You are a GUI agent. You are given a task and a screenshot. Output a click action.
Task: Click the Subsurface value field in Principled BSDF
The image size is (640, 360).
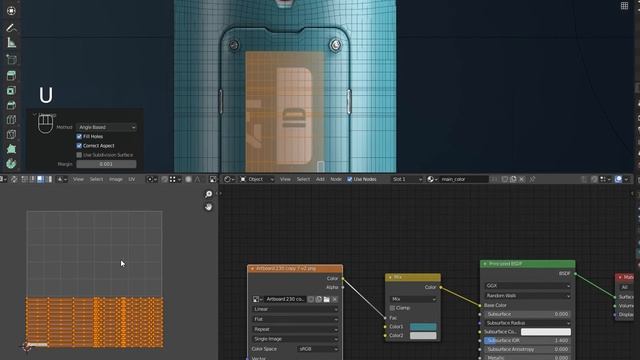tap(527, 314)
